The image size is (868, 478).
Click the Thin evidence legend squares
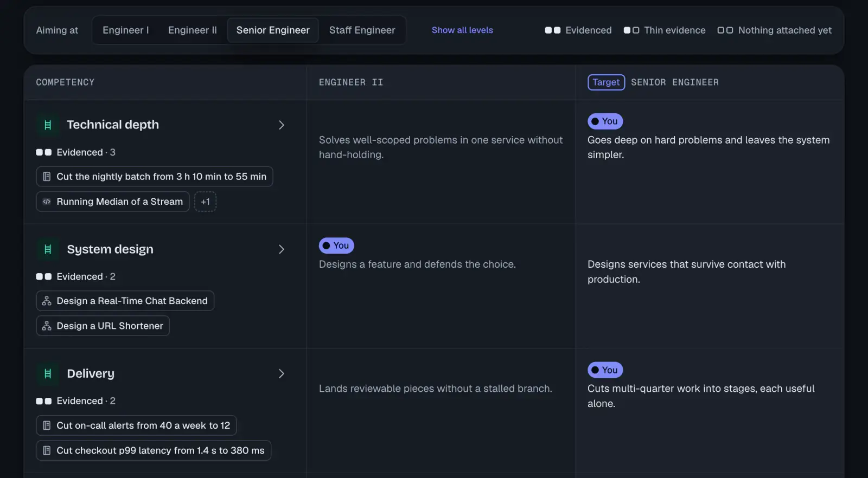tap(631, 30)
